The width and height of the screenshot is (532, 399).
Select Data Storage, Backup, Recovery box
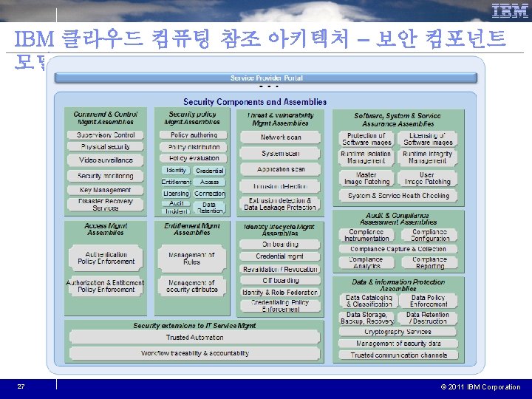367,318
